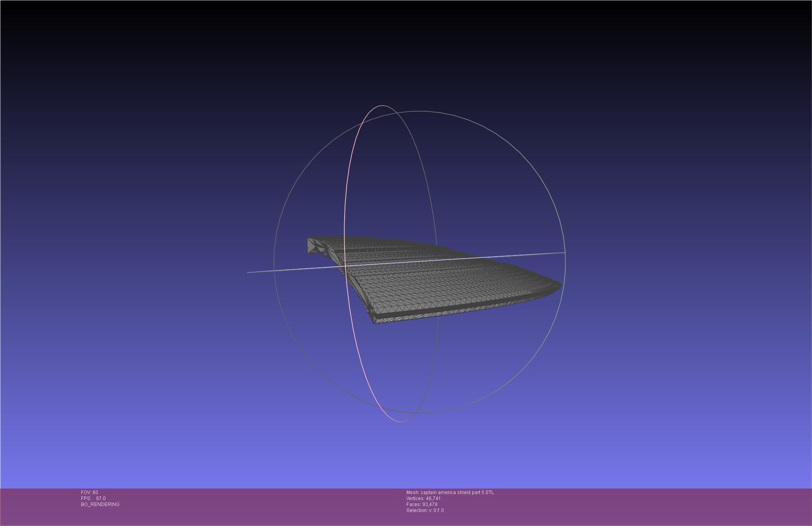Click the Faces: 93,478 count
The height and width of the screenshot is (526, 812).
422,504
